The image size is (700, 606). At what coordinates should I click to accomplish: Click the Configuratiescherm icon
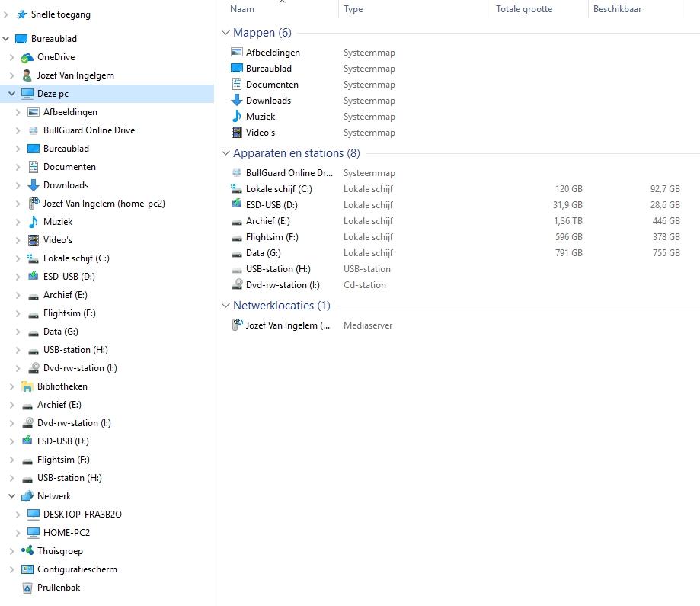coord(27,569)
